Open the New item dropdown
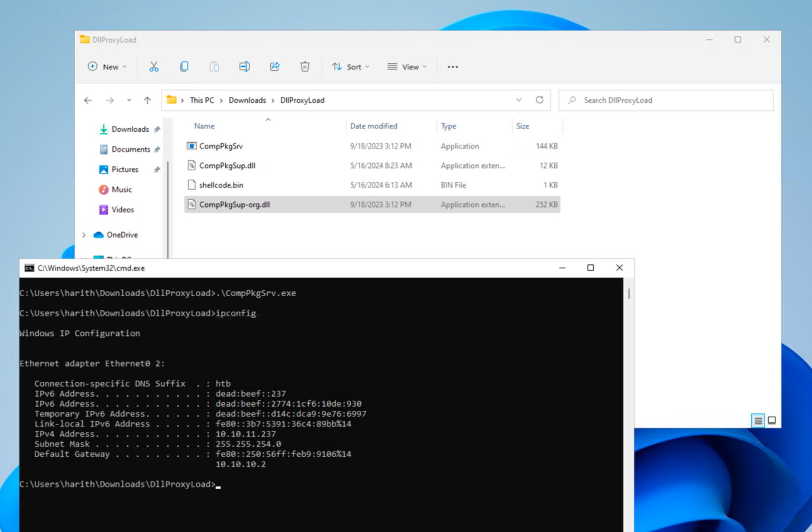The image size is (812, 532). [108, 67]
